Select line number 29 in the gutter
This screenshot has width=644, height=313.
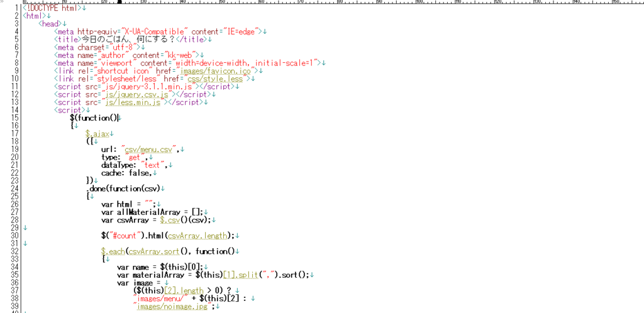(x=14, y=228)
